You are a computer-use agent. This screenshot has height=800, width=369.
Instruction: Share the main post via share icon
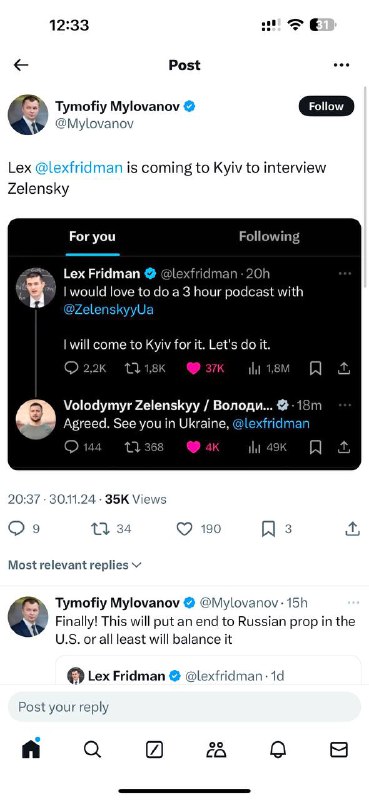coord(352,529)
